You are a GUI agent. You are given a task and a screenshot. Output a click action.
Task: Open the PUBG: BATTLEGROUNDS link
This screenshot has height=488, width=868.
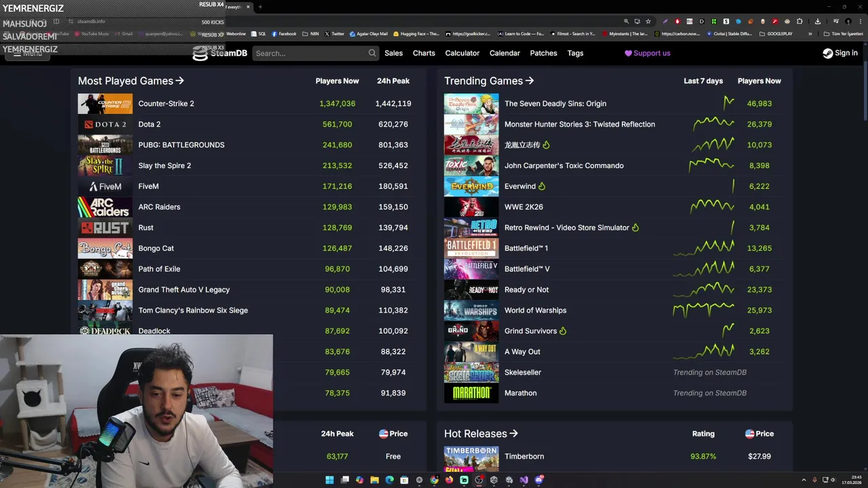pyautogui.click(x=181, y=145)
